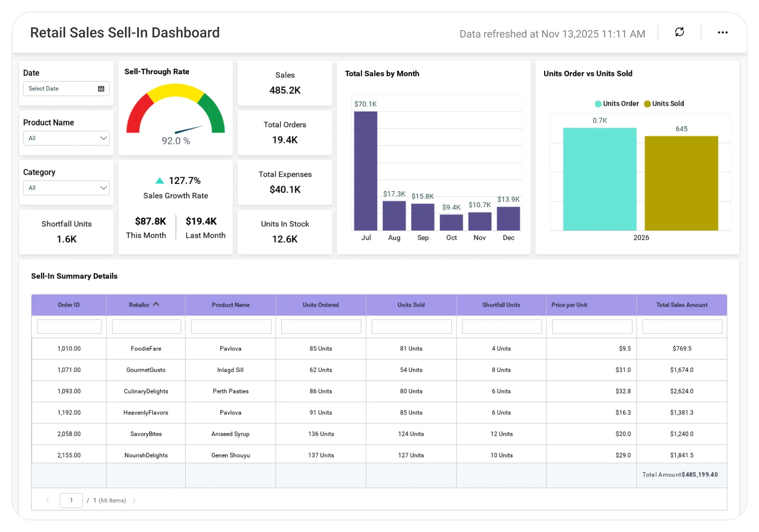Click the Order ID filter box
Viewport: 759px width, 532px height.
click(x=69, y=327)
